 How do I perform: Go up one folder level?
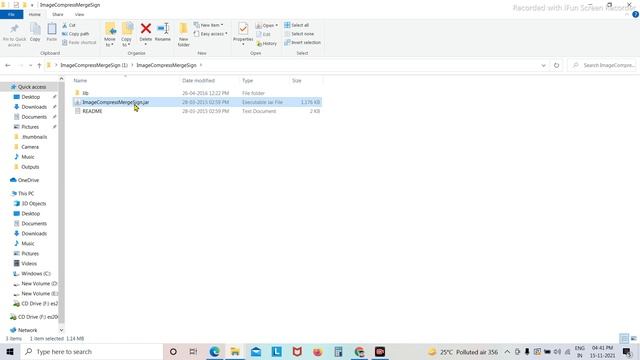tap(39, 65)
